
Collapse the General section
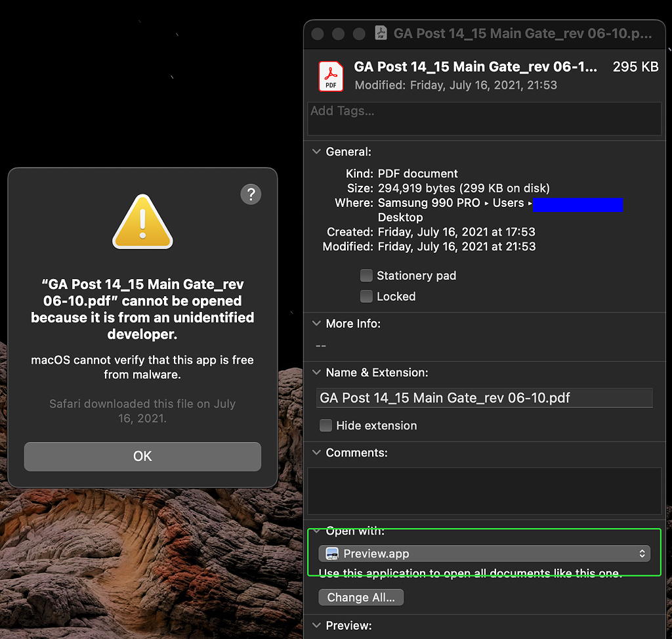coord(316,152)
